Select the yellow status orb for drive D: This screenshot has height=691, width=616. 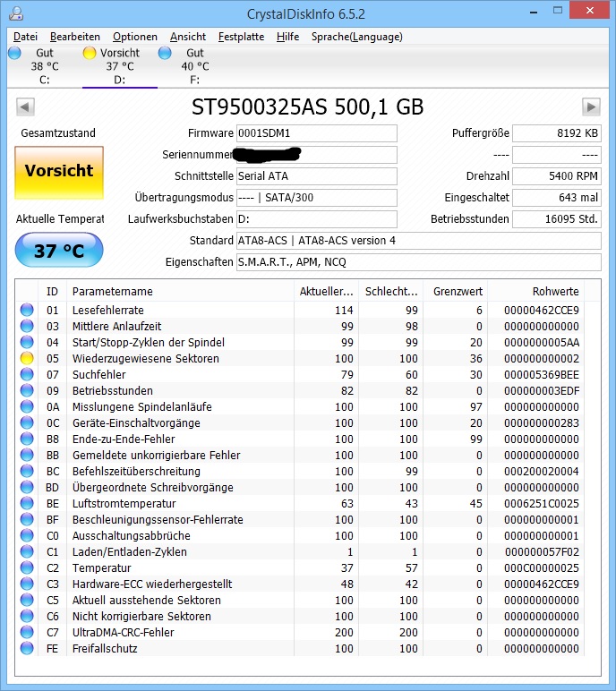pyautogui.click(x=90, y=53)
